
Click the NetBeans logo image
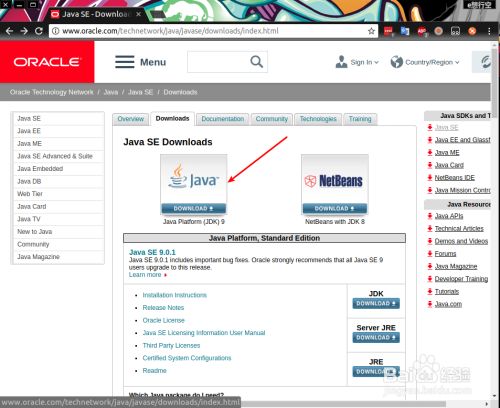(335, 180)
